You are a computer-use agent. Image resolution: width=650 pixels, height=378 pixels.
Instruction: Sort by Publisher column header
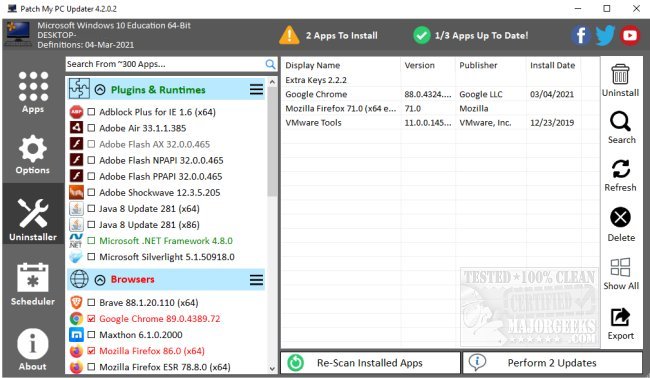491,65
